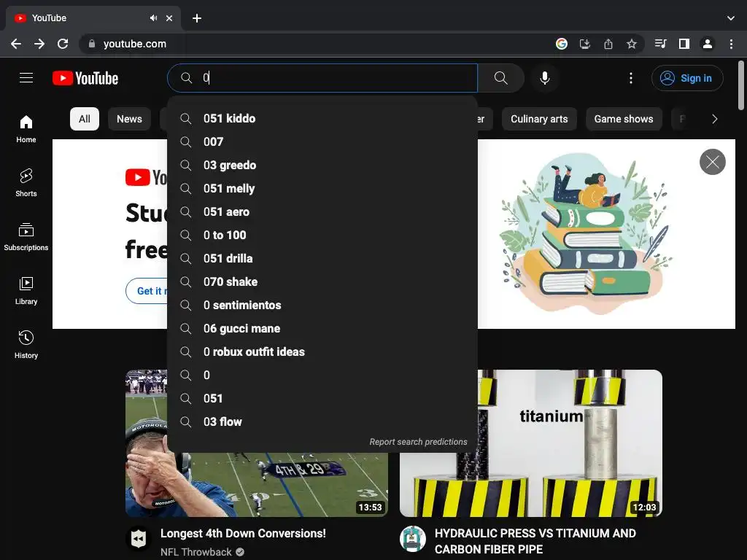Select the Culinary arts chip
747x560 pixels.
[539, 119]
